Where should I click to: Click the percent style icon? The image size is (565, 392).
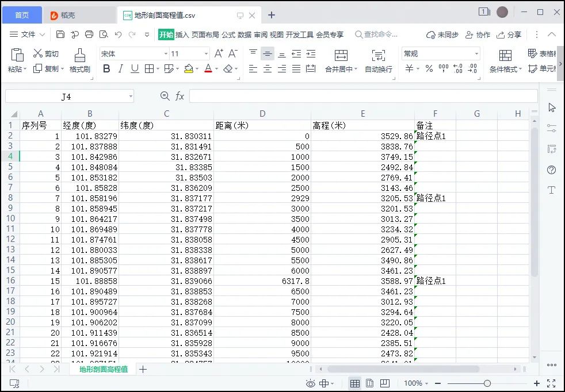pos(429,68)
